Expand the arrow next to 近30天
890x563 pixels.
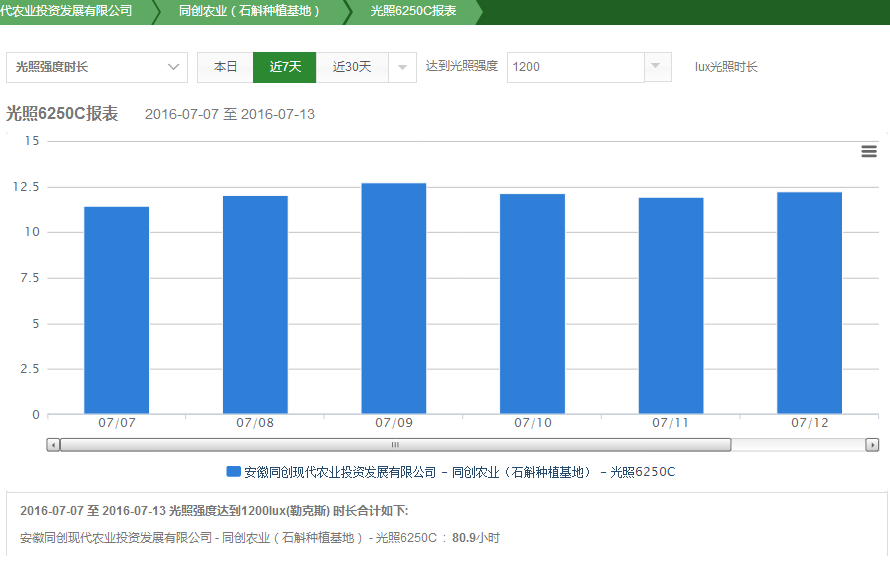[402, 67]
